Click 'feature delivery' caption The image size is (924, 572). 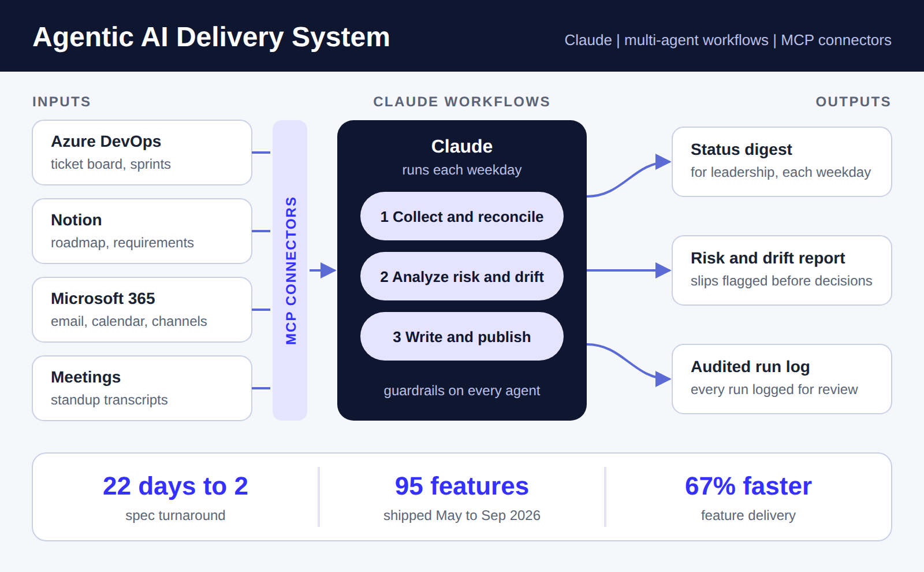748,515
